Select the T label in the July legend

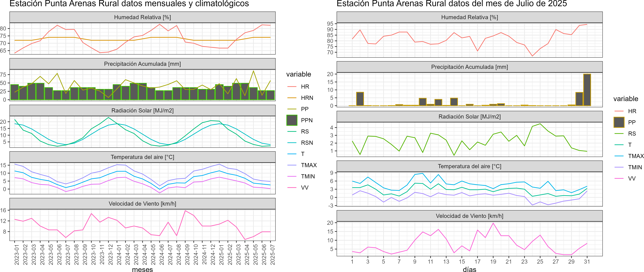pos(630,145)
